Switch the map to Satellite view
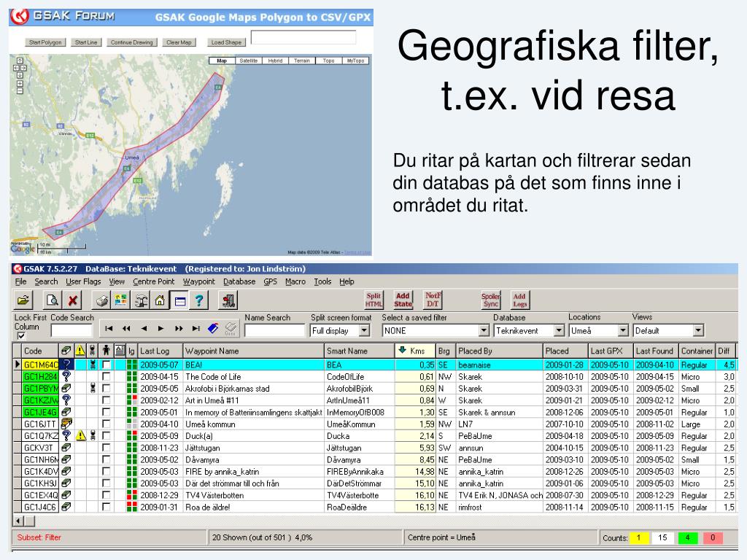Screen dimensions: 747x560 (x=249, y=61)
